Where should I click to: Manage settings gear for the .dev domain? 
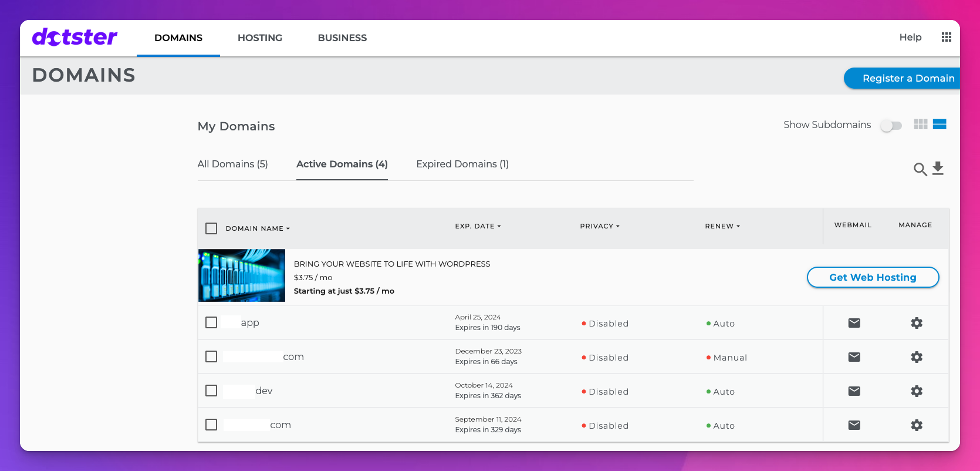(x=917, y=391)
